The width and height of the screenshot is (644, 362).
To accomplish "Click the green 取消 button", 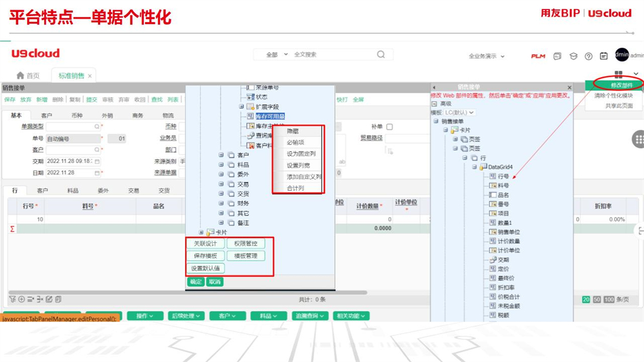I will coord(215,282).
